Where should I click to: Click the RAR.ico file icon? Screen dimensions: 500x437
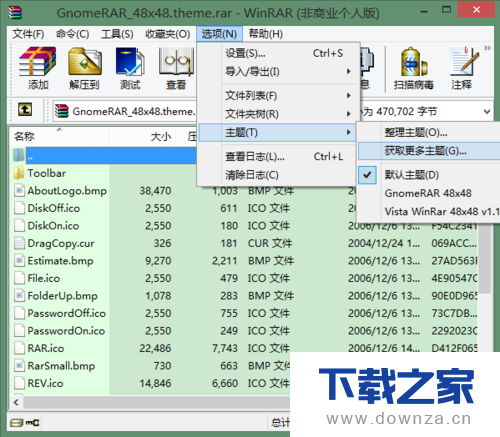point(19,348)
